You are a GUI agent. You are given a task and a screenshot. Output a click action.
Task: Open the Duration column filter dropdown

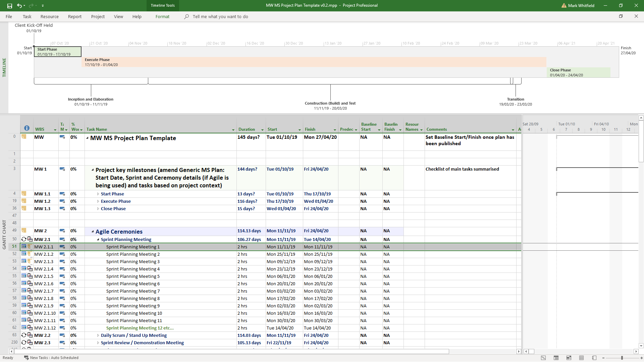262,130
